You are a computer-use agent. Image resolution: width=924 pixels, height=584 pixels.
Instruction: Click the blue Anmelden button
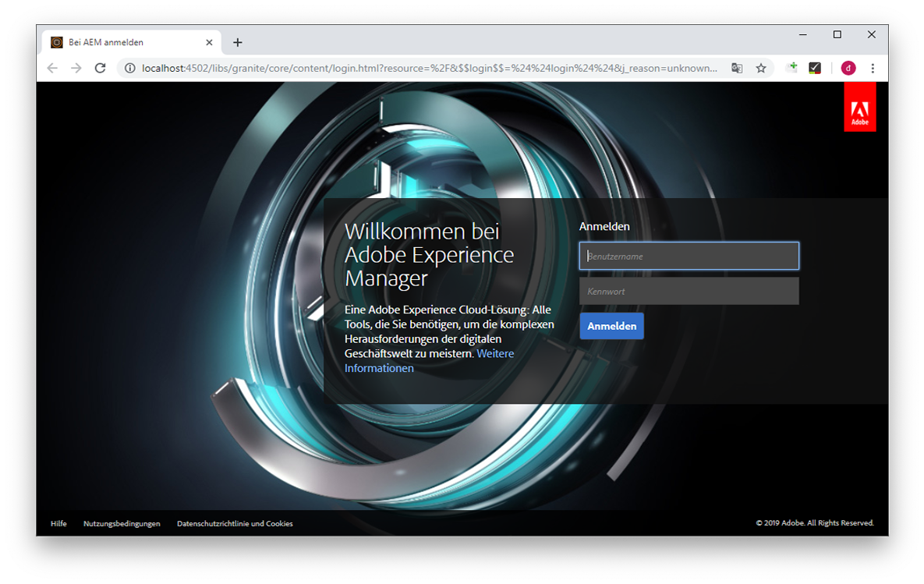(x=611, y=326)
